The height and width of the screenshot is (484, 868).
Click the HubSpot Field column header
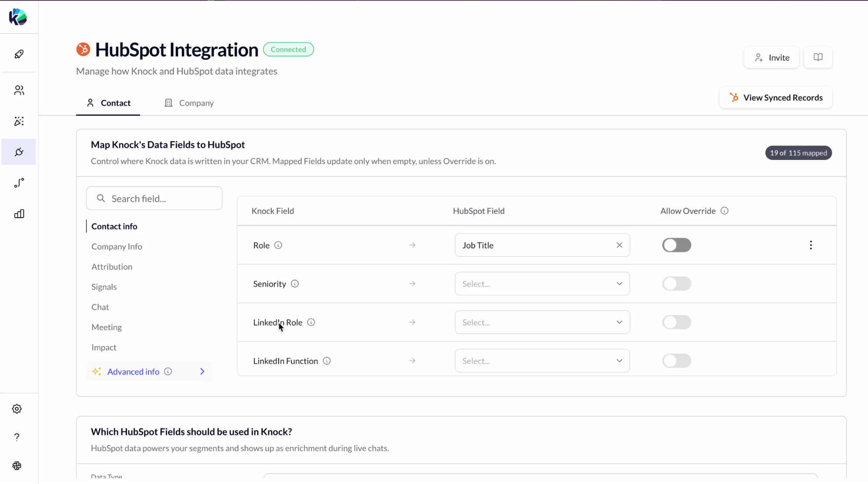(x=479, y=211)
